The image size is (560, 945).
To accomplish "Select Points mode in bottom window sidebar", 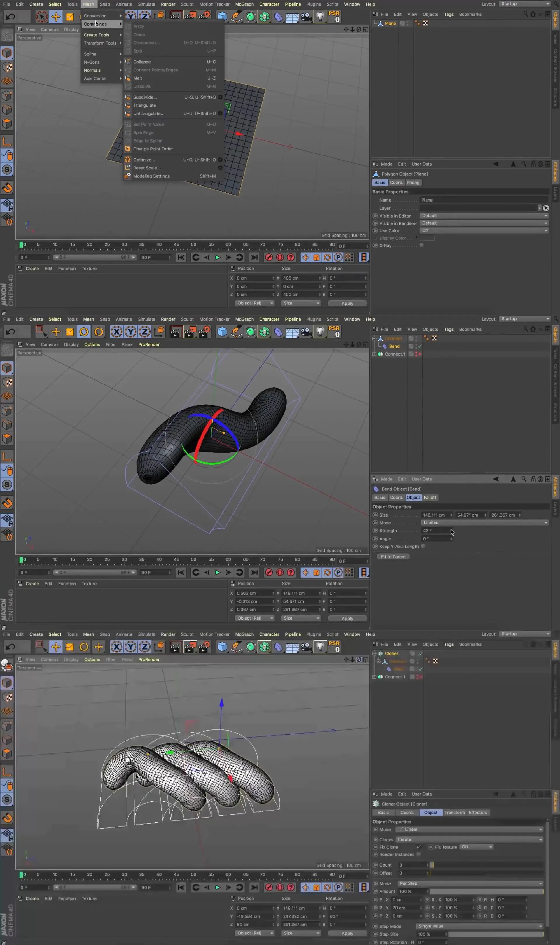I will (7, 725).
